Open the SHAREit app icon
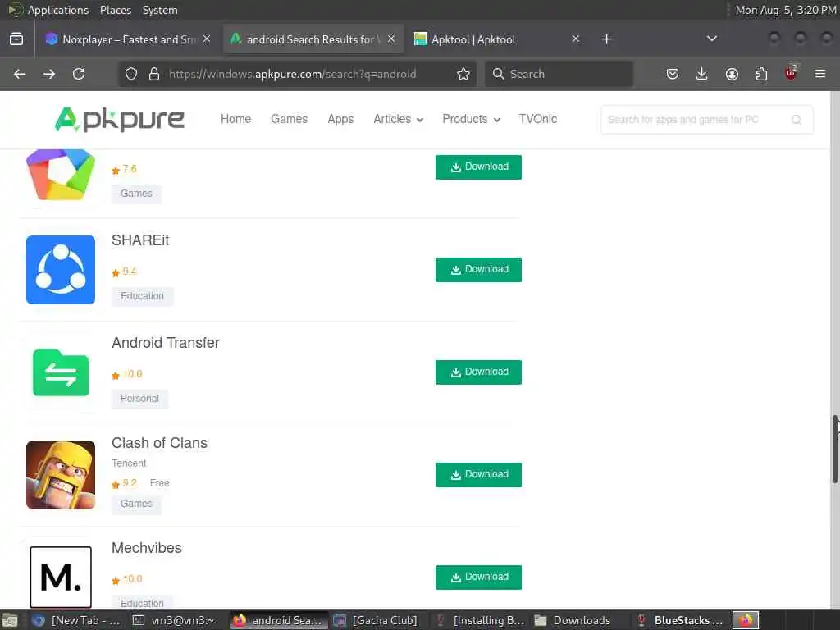Viewport: 840px width, 630px height. tap(61, 269)
